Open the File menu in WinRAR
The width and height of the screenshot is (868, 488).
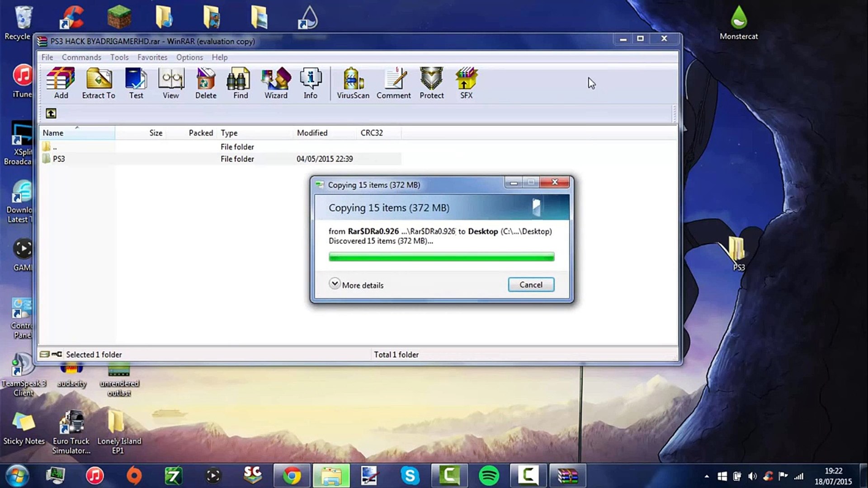[47, 56]
